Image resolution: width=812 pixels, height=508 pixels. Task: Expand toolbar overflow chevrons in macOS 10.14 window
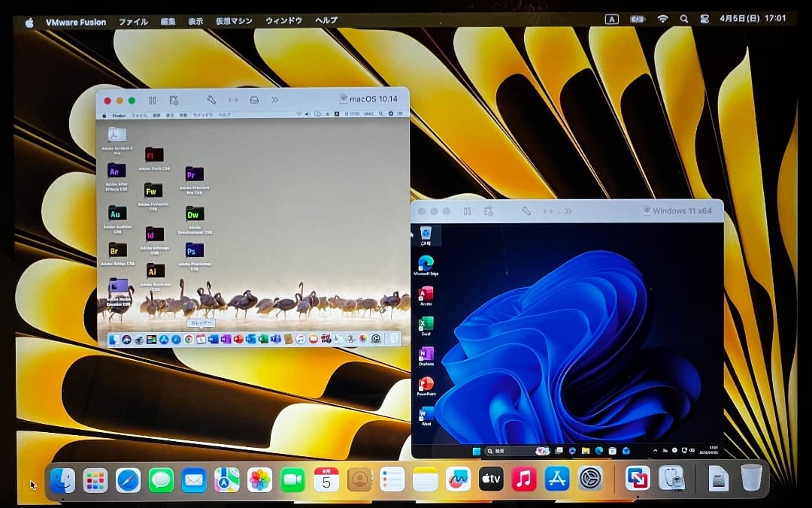tap(275, 99)
